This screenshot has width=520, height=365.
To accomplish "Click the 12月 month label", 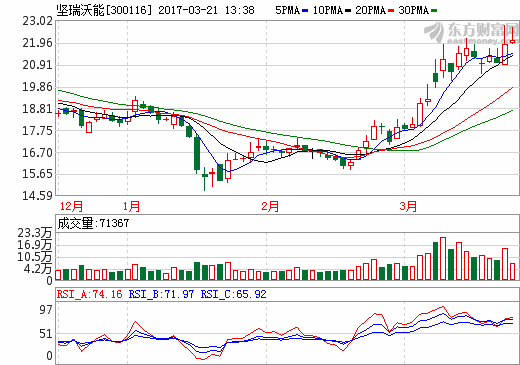I will click(71, 206).
